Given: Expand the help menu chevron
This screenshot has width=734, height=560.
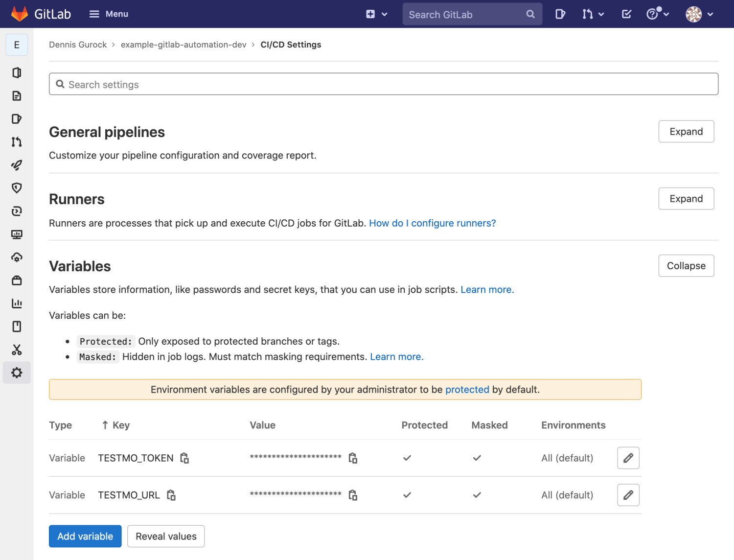Looking at the screenshot, I should pos(666,14).
